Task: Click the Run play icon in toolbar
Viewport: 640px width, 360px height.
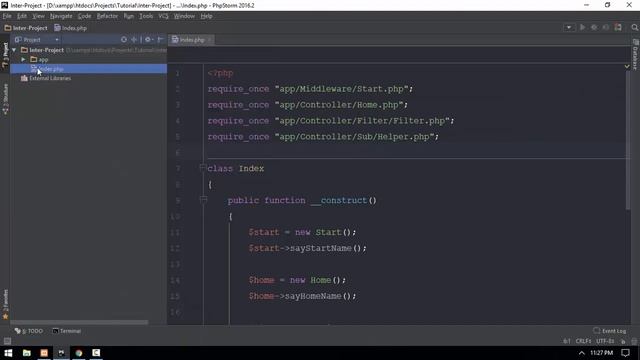Action: click(x=582, y=27)
